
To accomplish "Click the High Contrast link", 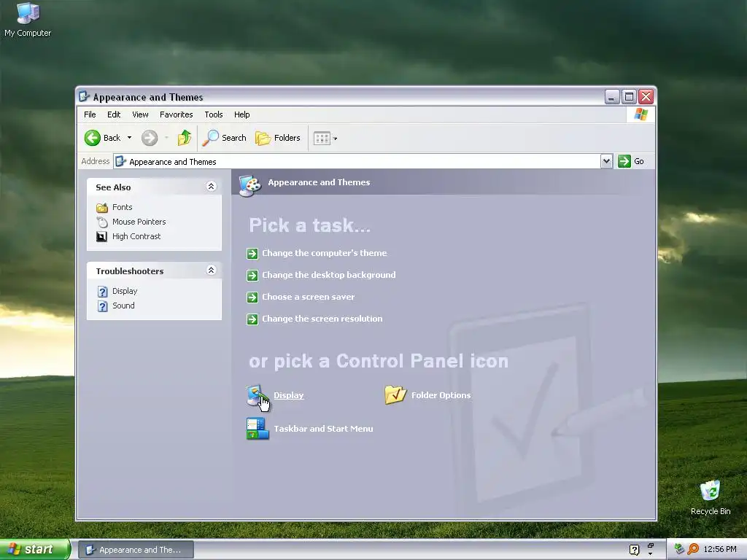I will pyautogui.click(x=136, y=237).
